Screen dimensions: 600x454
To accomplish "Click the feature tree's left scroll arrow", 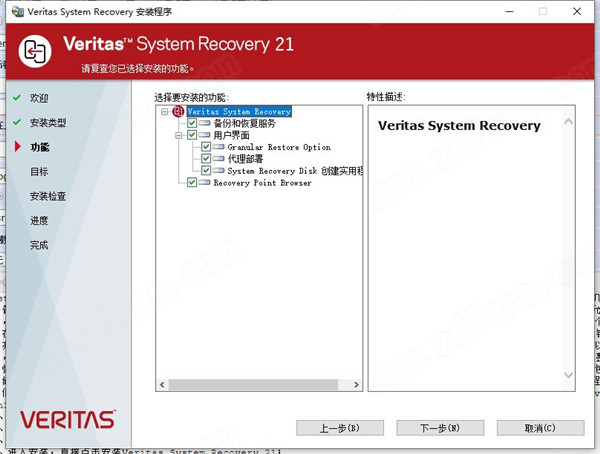I will pos(162,384).
